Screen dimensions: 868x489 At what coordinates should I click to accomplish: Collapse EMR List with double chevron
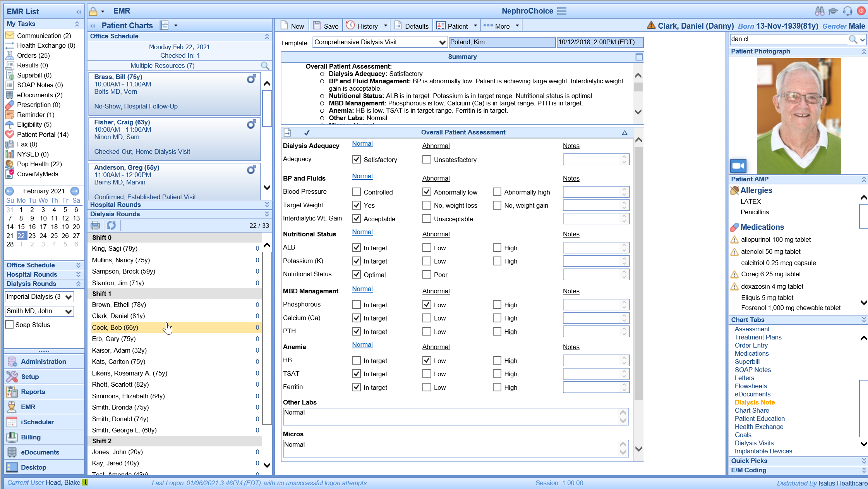coord(79,12)
